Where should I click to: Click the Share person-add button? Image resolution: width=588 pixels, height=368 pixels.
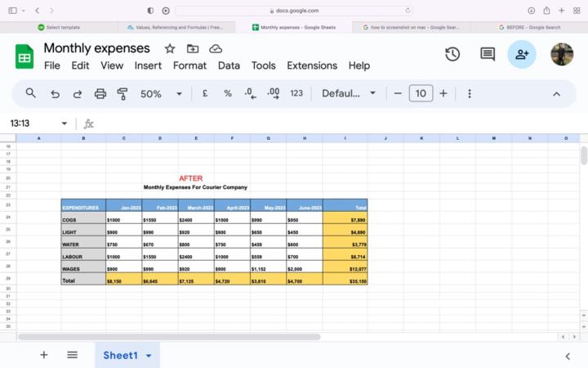(522, 54)
